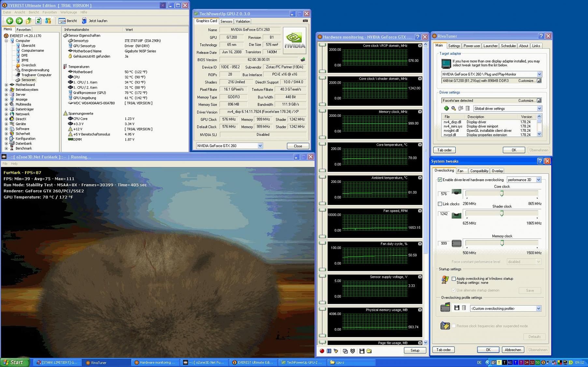
Task: Expand the Betriebssystem tree node
Action: click(x=6, y=89)
